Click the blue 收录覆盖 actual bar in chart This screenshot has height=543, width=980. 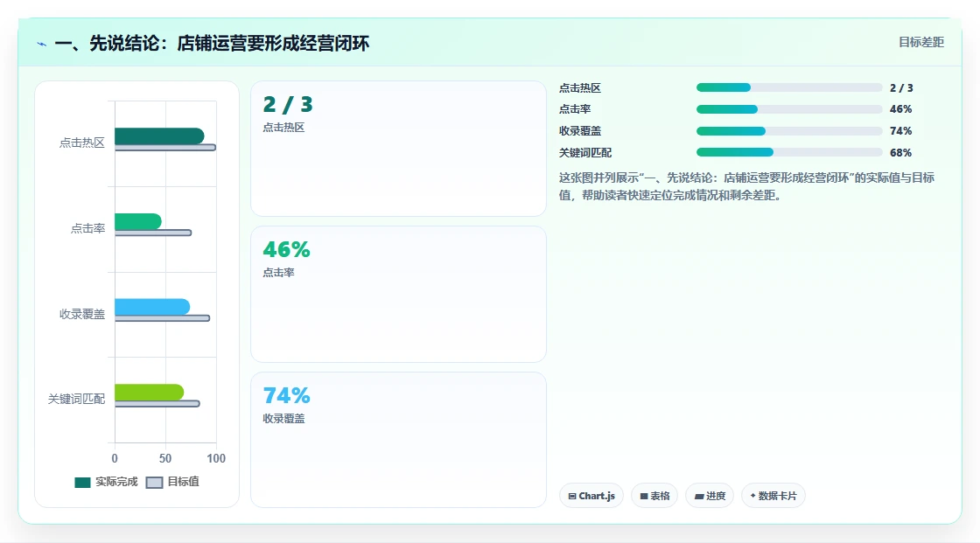pyautogui.click(x=152, y=306)
